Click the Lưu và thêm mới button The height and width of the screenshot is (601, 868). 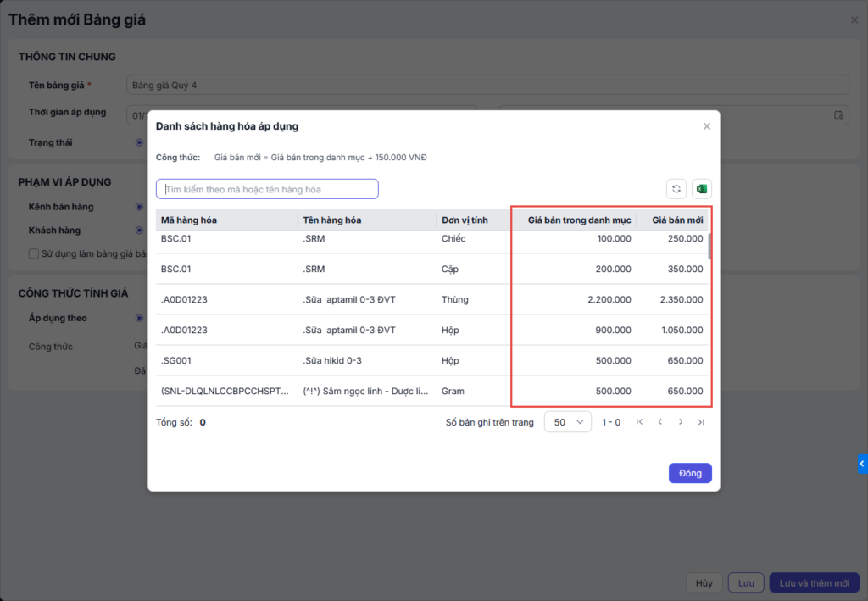tap(814, 583)
